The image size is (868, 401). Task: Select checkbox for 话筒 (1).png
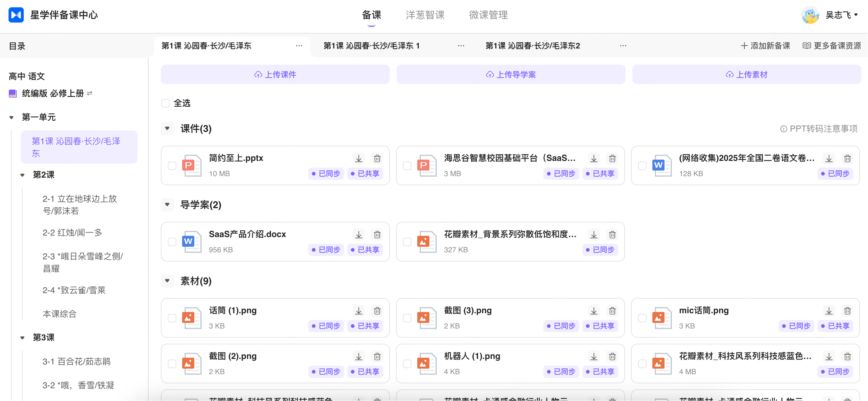pos(172,318)
